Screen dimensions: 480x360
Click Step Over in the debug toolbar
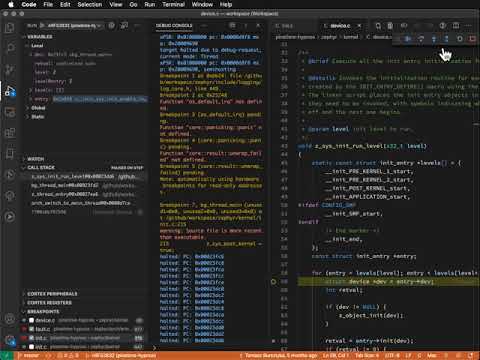click(x=421, y=39)
